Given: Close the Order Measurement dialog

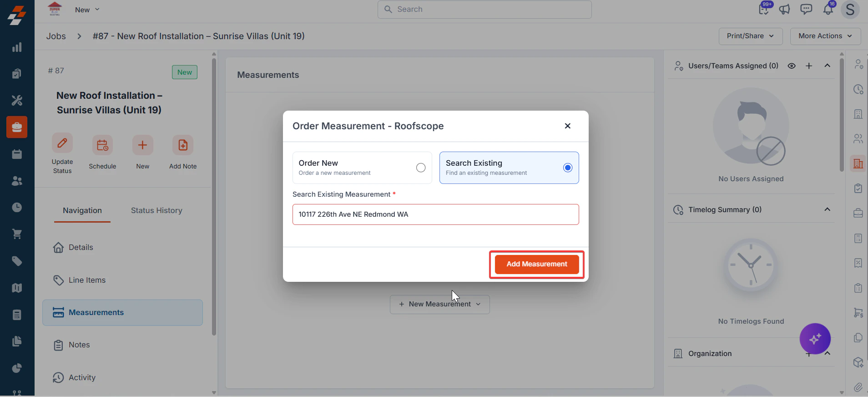Looking at the screenshot, I should click(x=568, y=126).
